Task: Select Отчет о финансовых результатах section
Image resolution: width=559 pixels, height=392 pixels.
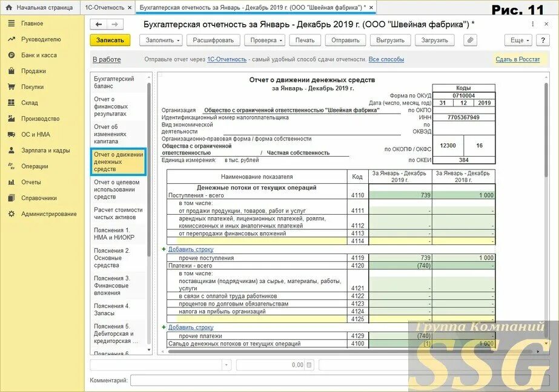Action: (118, 106)
